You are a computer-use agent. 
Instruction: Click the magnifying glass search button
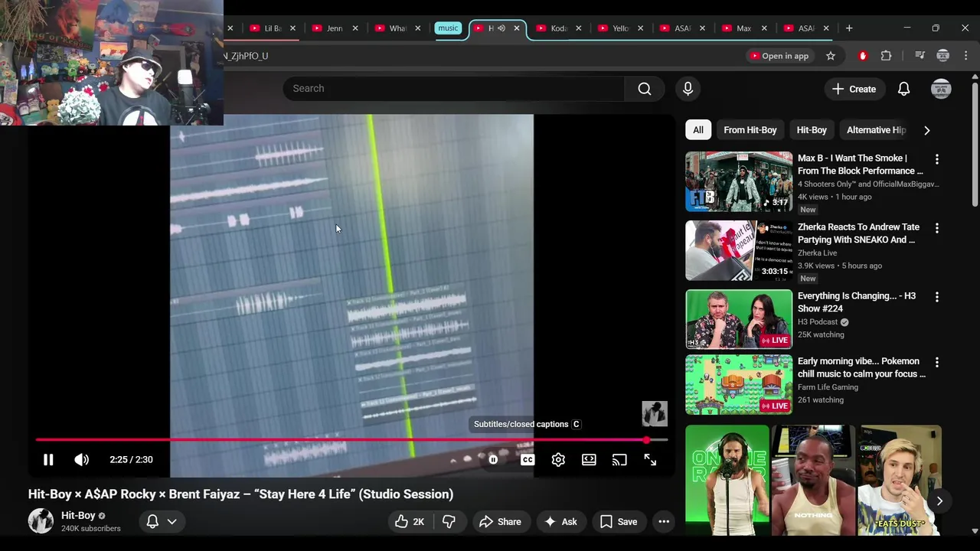(645, 89)
